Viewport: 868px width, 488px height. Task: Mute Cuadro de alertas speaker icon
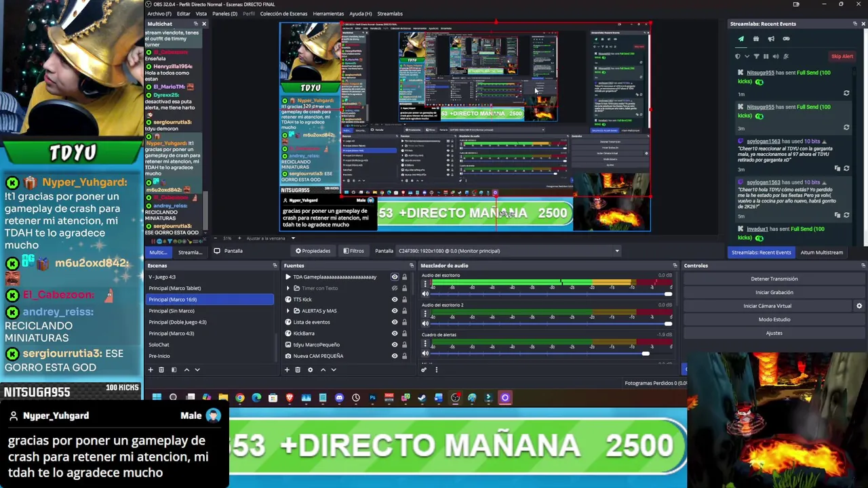425,354
